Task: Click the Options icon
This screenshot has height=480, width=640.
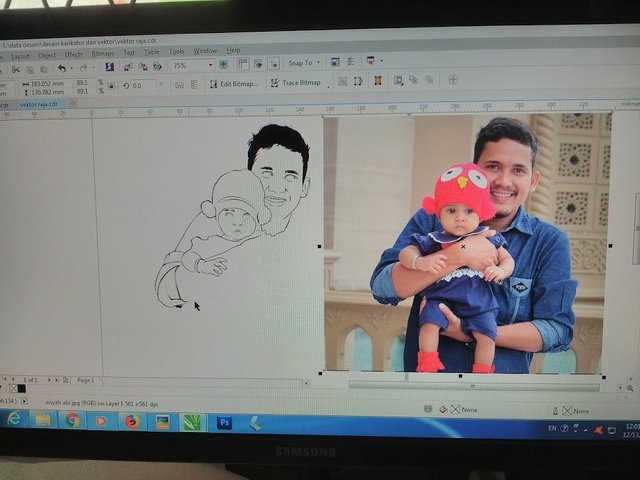Action: pyautogui.click(x=351, y=61)
